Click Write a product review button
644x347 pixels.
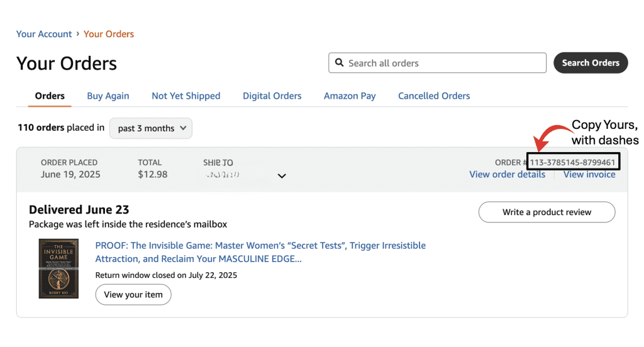pos(547,212)
